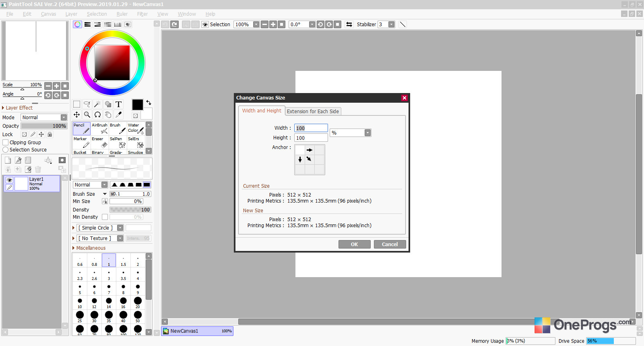Open the File menu
The width and height of the screenshot is (644, 346).
10,14
